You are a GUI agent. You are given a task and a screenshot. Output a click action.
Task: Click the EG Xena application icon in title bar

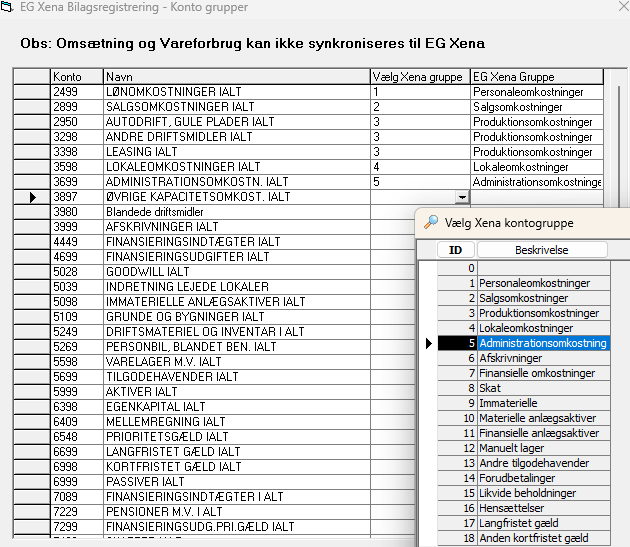[x=8, y=7]
